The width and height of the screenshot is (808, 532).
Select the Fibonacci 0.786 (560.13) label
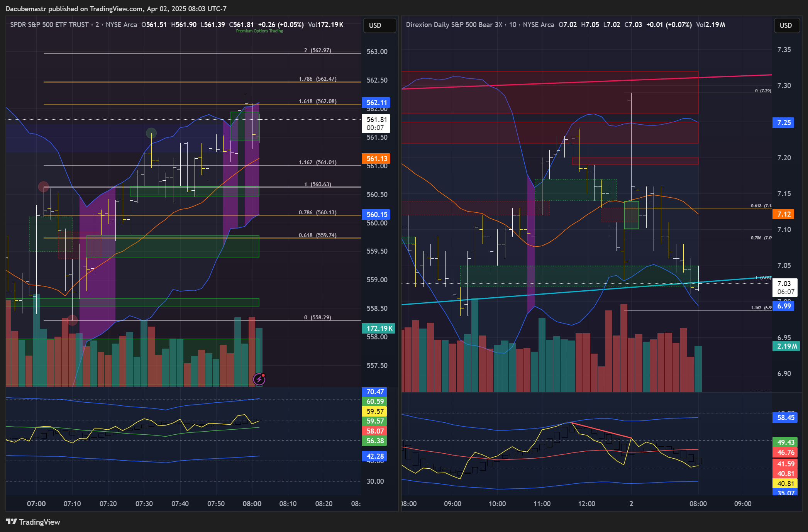coord(317,212)
